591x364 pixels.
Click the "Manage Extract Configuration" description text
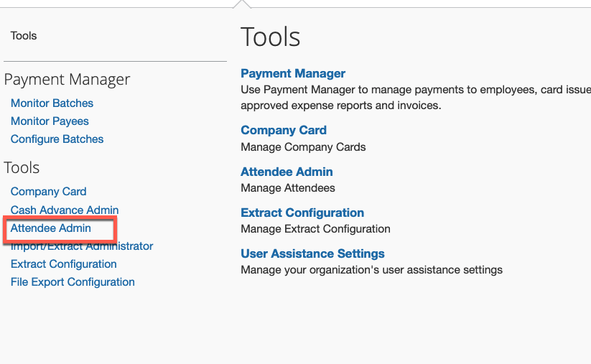point(315,229)
